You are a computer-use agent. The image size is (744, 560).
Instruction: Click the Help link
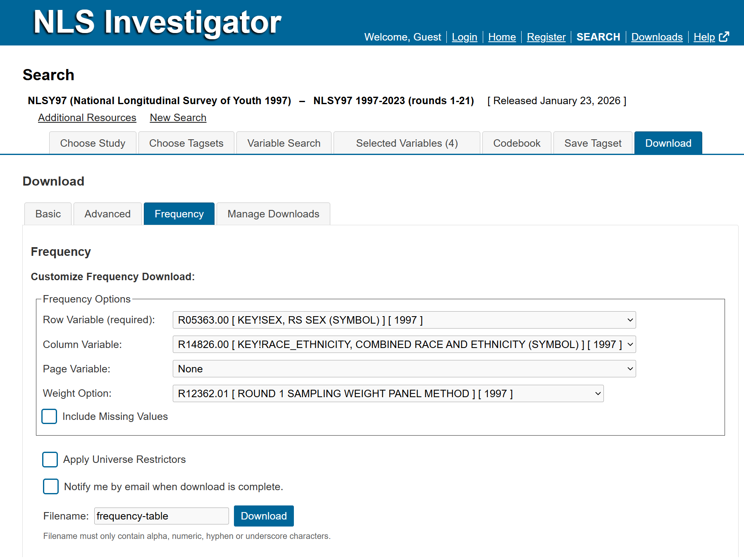click(x=704, y=37)
